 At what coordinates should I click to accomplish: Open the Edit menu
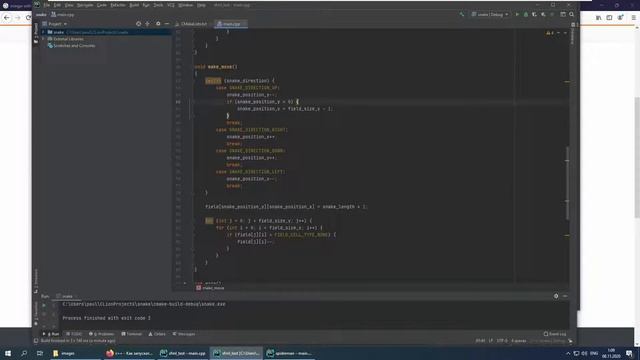pos(57,5)
